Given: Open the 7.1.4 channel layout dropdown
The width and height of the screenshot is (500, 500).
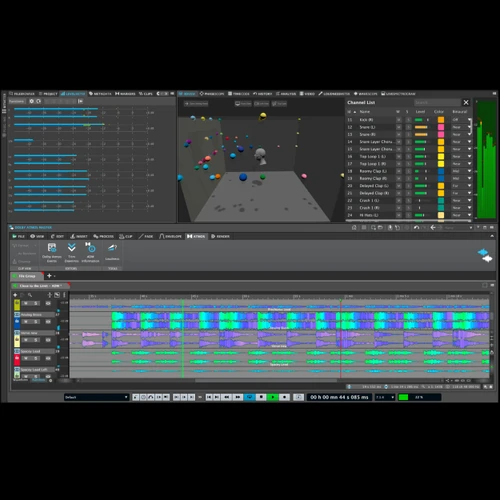Looking at the screenshot, I should 385,397.
